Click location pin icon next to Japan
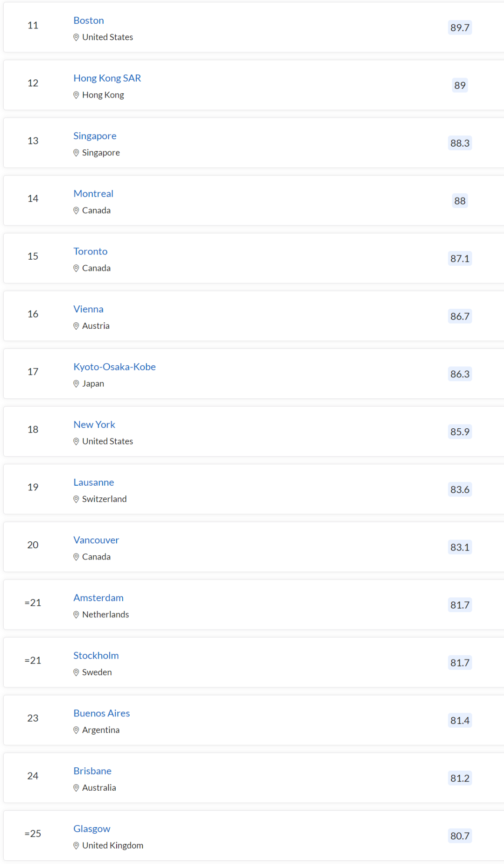 coord(76,384)
